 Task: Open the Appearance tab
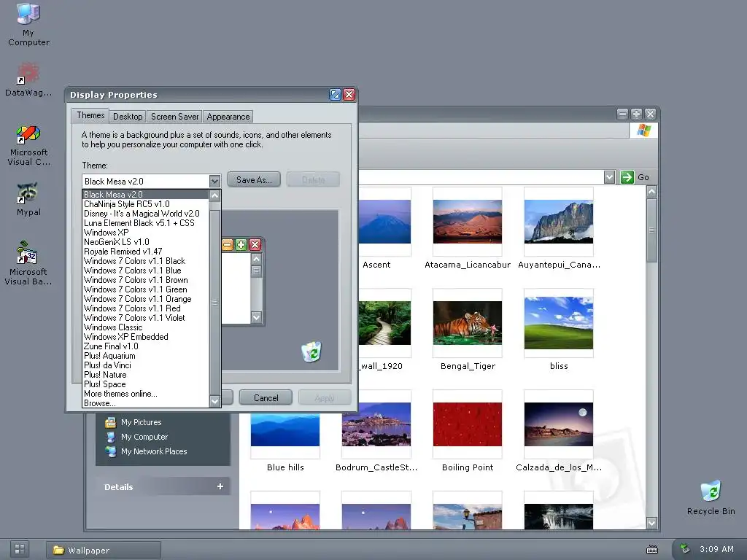(x=228, y=117)
